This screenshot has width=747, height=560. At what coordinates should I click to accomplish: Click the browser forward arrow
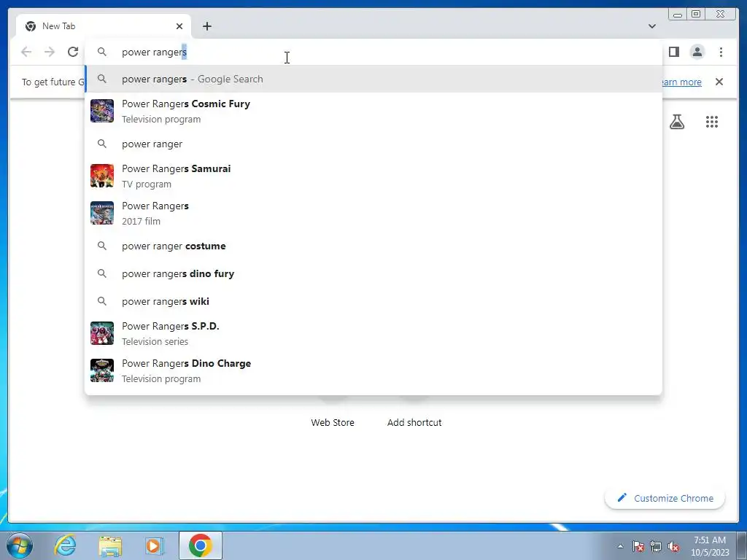pyautogui.click(x=50, y=52)
